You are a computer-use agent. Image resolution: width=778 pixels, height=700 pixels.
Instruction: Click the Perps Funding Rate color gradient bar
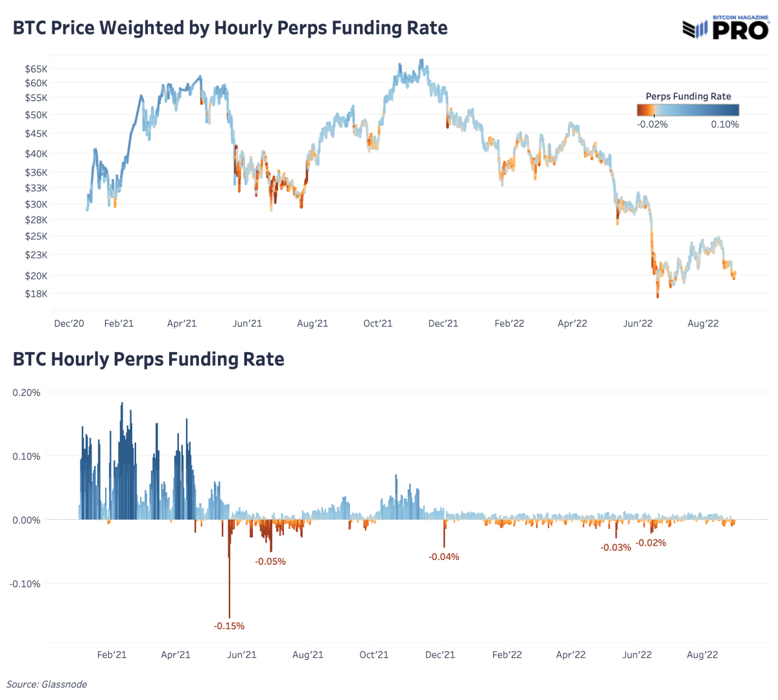tap(688, 110)
